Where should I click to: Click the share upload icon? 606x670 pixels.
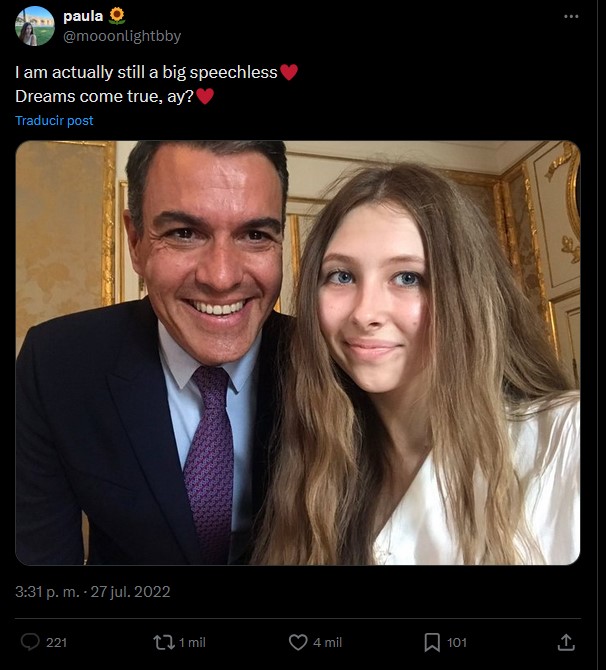tap(565, 642)
